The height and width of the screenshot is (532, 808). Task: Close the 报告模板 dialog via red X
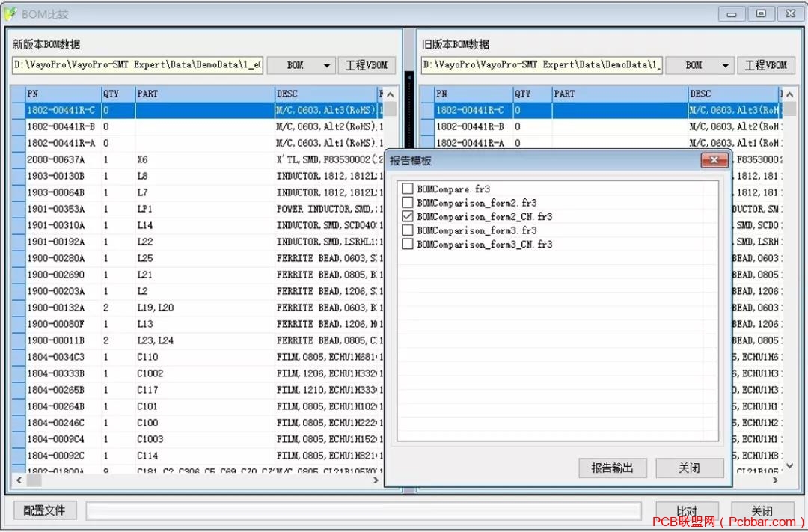tap(714, 160)
